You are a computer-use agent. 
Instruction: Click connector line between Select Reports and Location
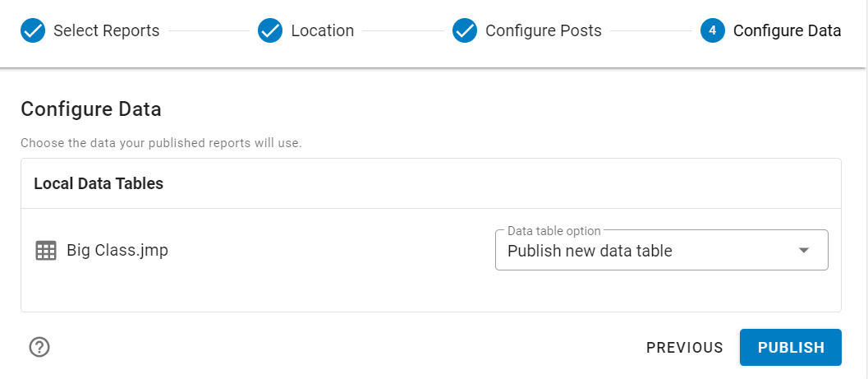coord(209,31)
